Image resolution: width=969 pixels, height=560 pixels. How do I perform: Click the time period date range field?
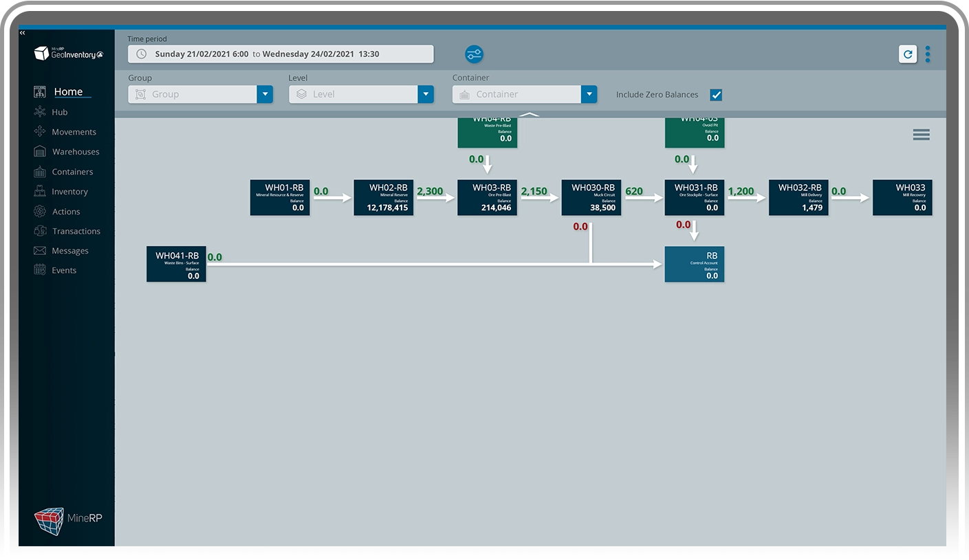[281, 54]
